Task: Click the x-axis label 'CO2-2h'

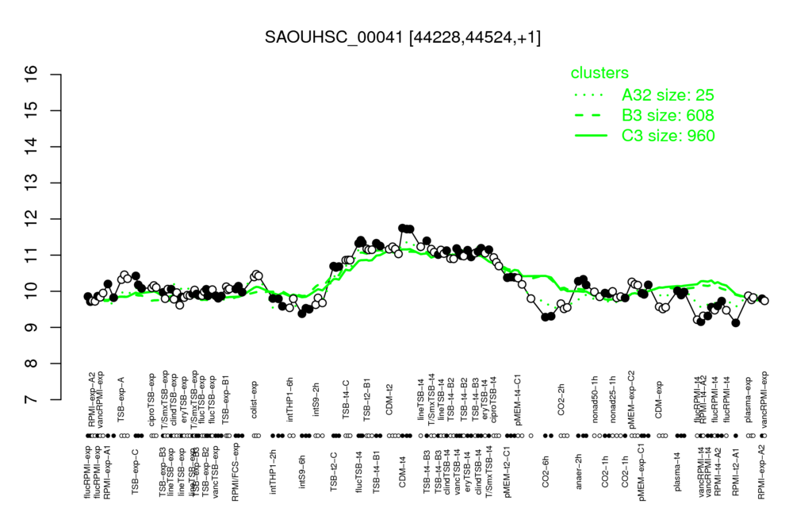Action: (561, 401)
